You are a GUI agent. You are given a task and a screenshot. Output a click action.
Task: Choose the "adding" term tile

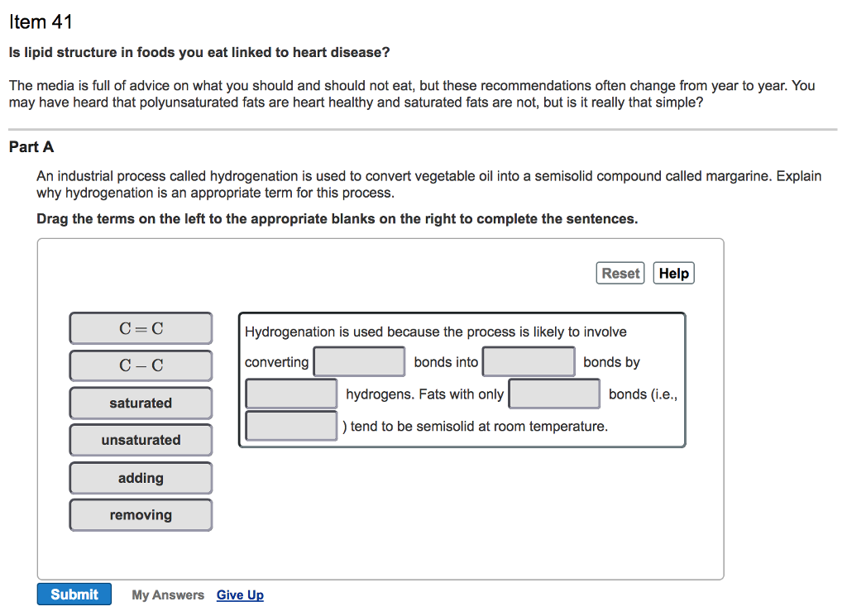(x=141, y=478)
